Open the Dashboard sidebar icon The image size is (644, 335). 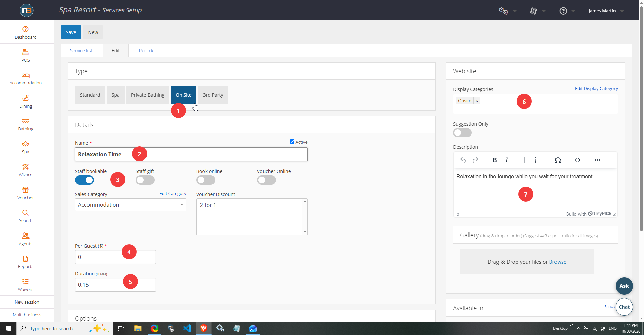click(25, 32)
